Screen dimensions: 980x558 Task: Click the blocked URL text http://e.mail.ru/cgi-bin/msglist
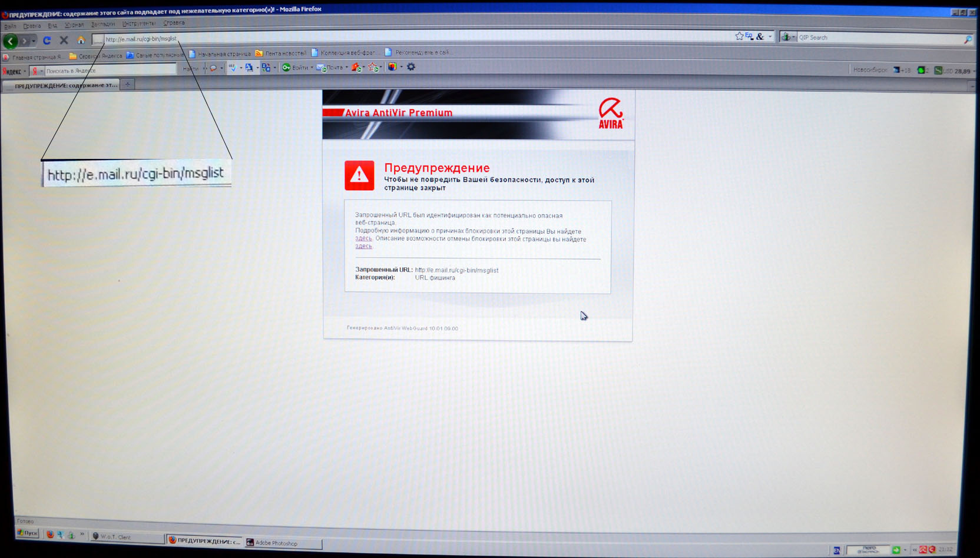(x=456, y=270)
